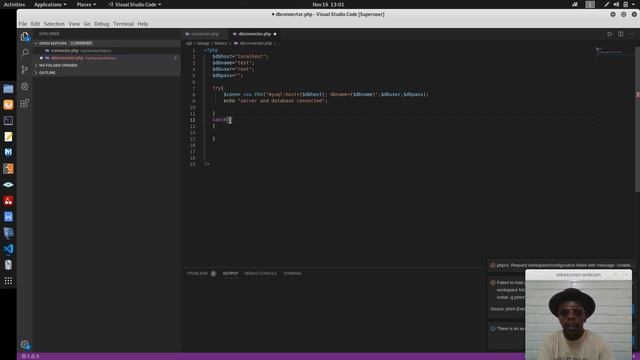This screenshot has height=360, width=640.
Task: Open the Search view in activity bar
Action: [x=25, y=53]
